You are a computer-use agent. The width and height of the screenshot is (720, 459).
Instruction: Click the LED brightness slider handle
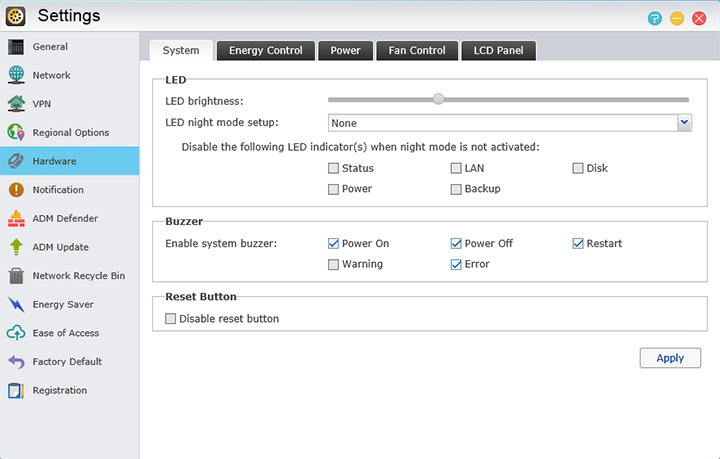(x=438, y=99)
